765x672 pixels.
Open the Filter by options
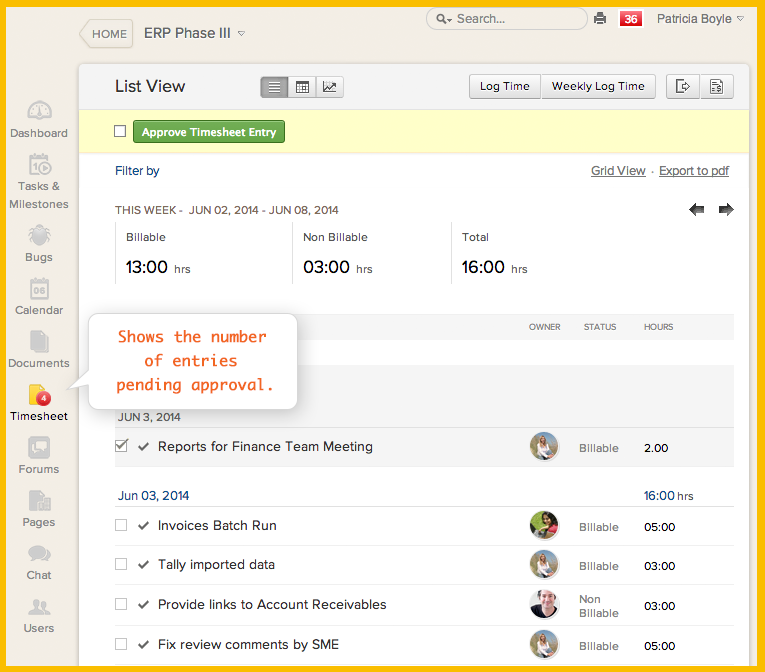point(137,171)
